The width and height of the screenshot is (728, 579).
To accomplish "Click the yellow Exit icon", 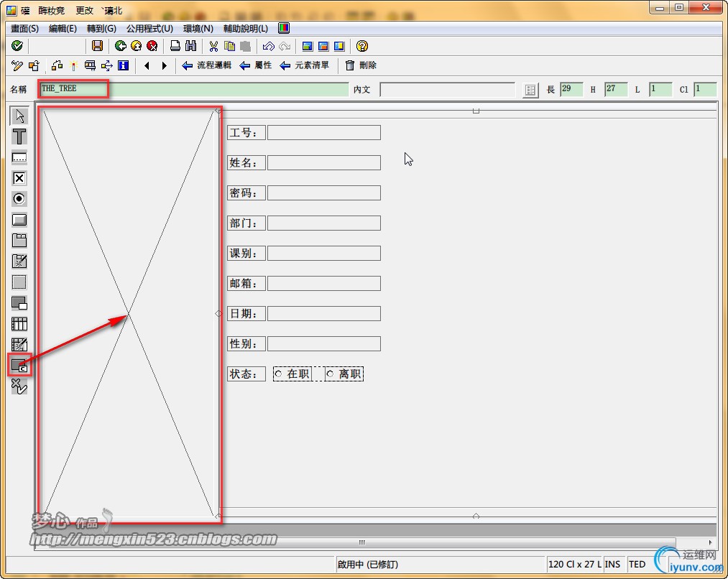I will click(136, 45).
